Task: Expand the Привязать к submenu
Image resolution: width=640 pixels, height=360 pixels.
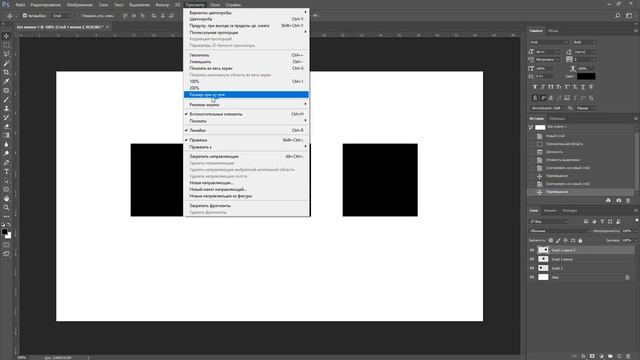Action: 246,147
